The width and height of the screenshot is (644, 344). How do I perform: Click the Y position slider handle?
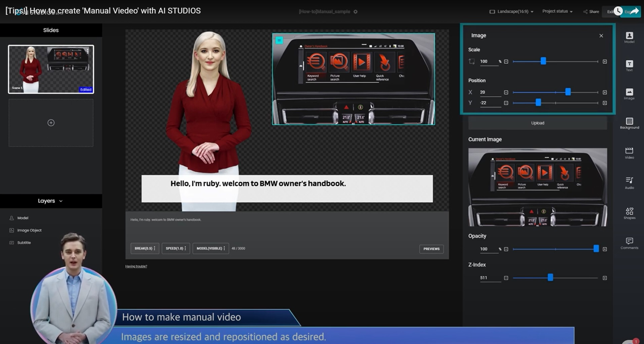coord(538,103)
